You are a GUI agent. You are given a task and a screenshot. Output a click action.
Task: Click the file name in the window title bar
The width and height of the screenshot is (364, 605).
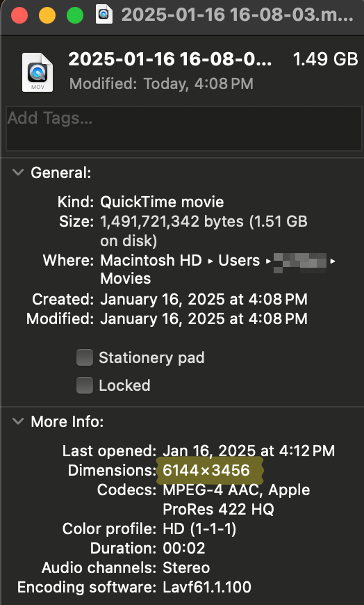[237, 15]
